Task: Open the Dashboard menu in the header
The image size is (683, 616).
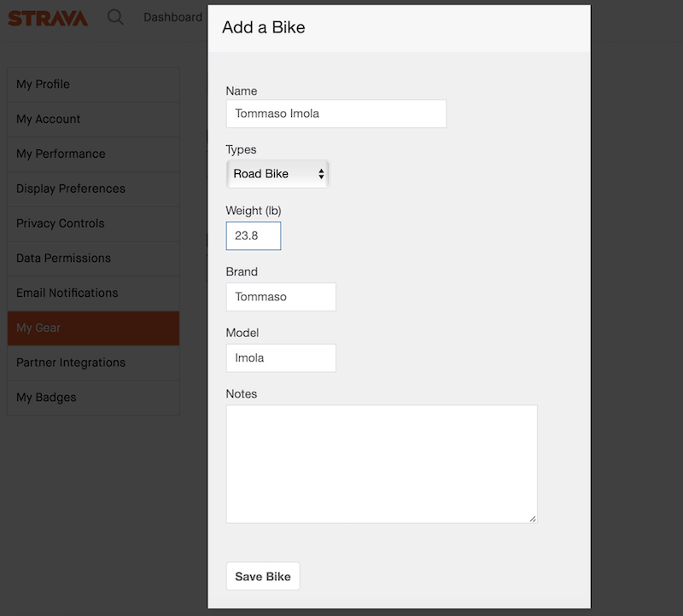Action: [x=172, y=17]
